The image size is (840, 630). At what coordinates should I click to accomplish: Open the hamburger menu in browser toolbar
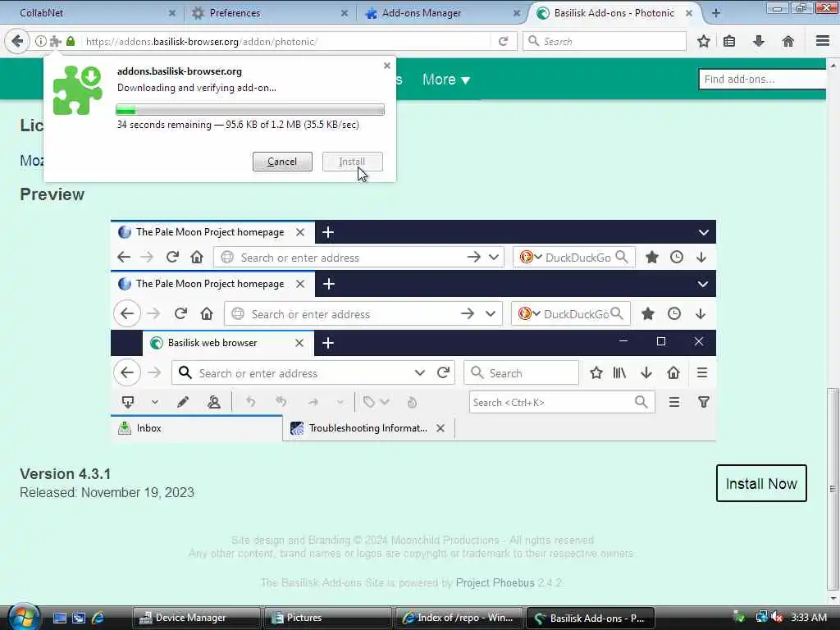tap(823, 41)
